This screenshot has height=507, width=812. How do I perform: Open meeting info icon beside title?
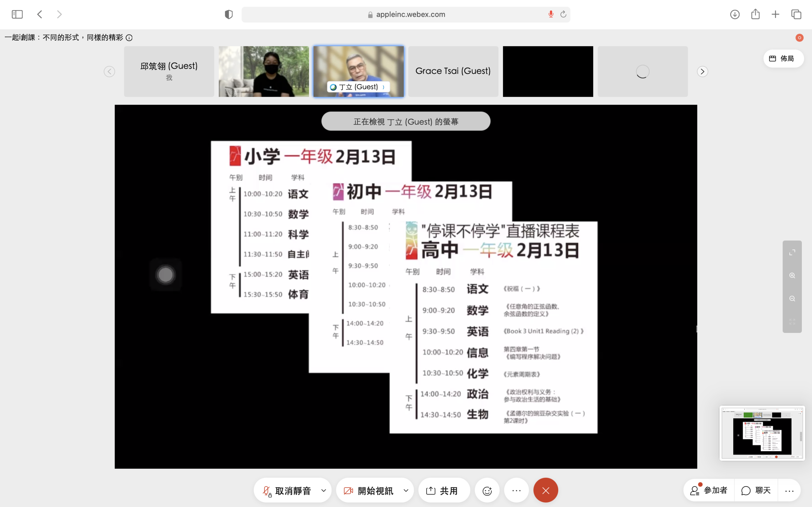(x=129, y=38)
